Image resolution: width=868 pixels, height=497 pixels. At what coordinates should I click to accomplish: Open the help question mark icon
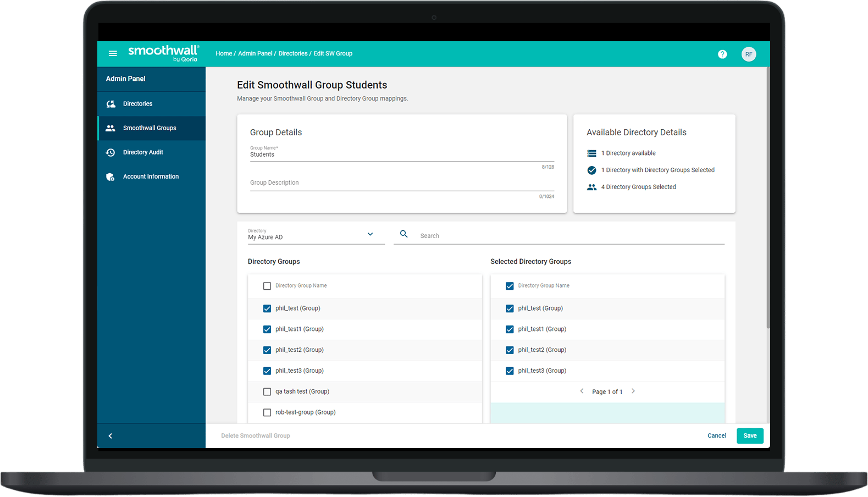722,54
